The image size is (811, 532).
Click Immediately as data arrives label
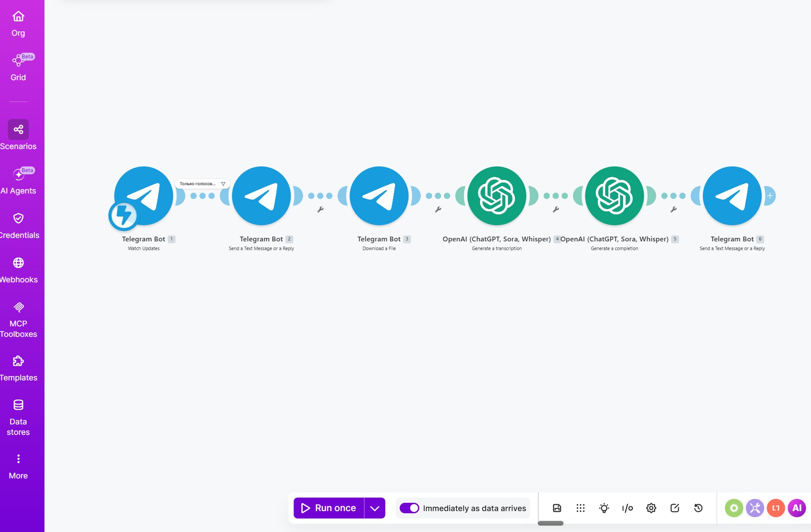pos(474,508)
